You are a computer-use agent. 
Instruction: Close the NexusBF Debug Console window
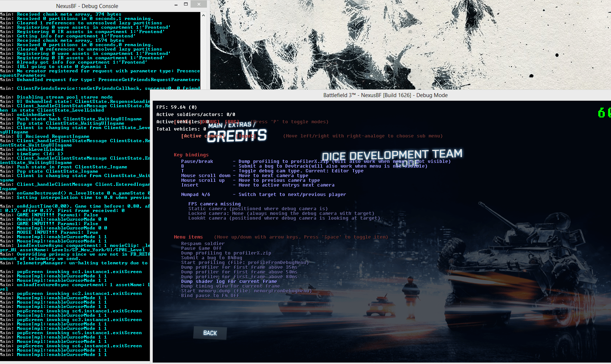tap(199, 4)
